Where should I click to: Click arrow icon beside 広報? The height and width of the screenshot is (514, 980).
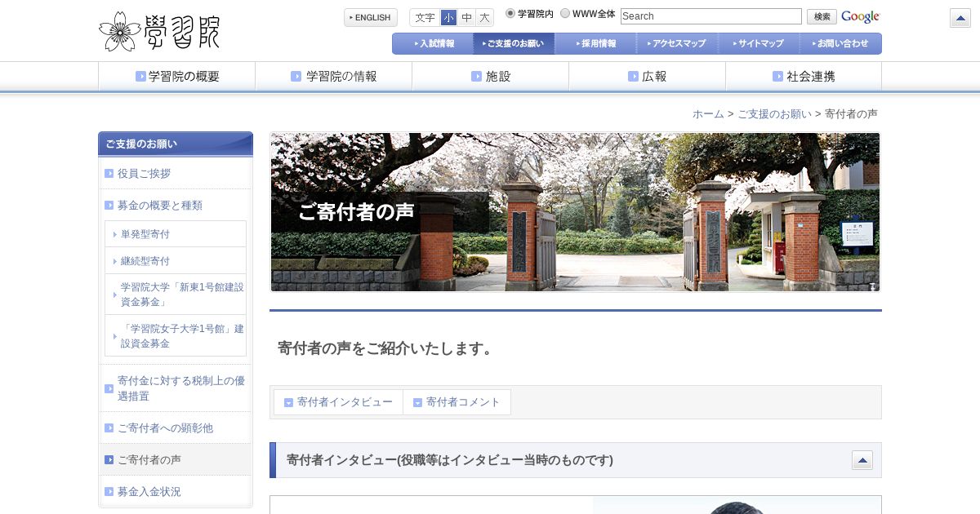pos(633,77)
